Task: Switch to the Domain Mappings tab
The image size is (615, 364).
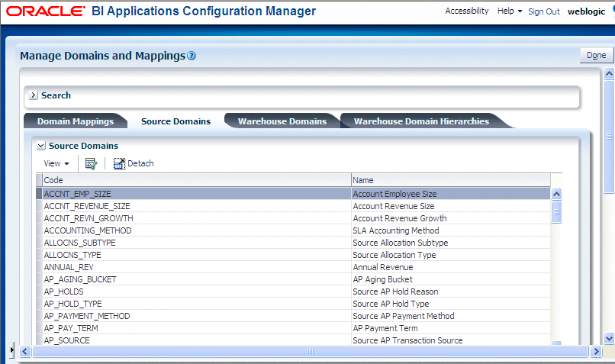Action: (x=76, y=121)
